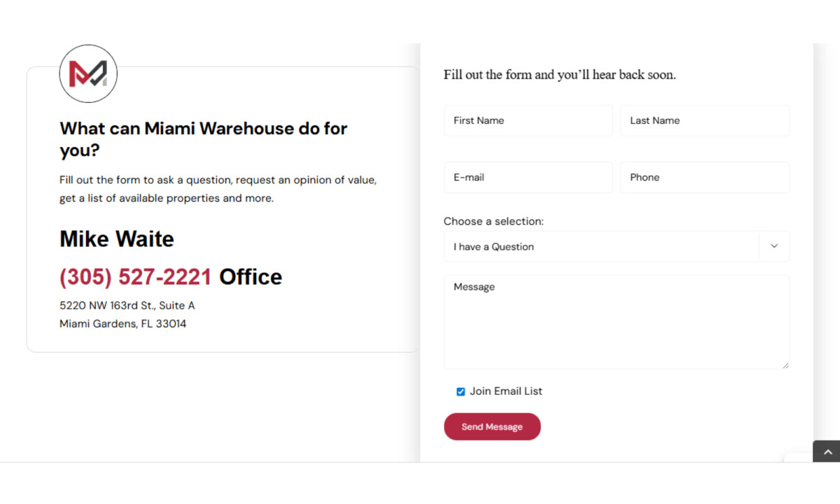Click the Message field resize handle
840x504 pixels.
[x=787, y=365]
